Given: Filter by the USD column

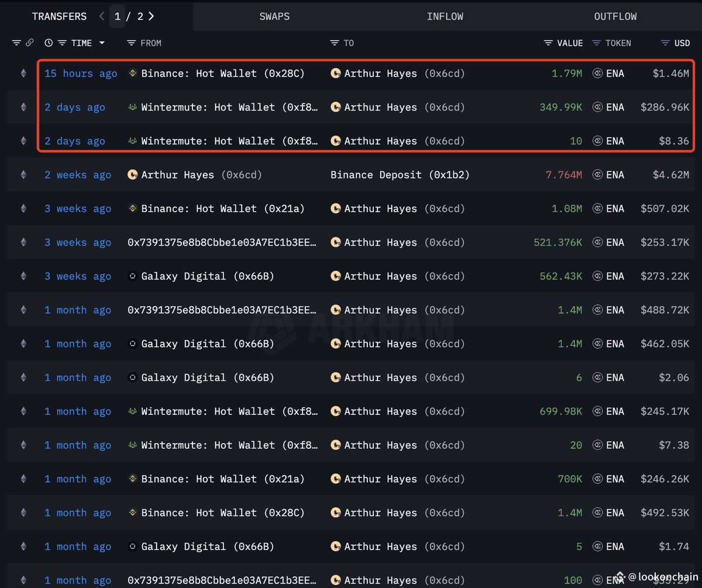Looking at the screenshot, I should [665, 43].
